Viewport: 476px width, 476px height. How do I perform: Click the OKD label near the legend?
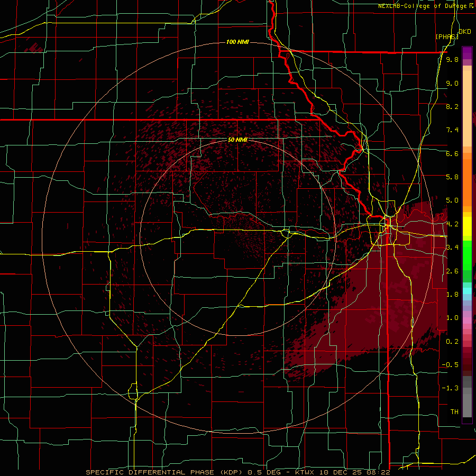coord(464,32)
